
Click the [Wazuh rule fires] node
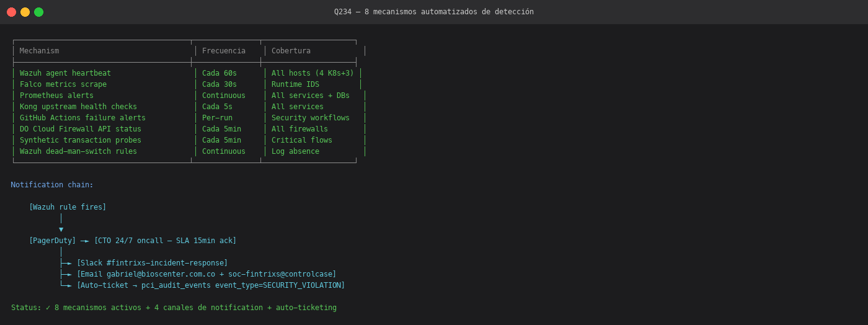[x=68, y=207]
